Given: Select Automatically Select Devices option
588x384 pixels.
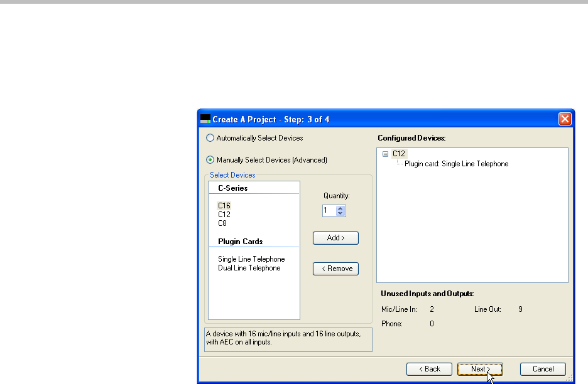Looking at the screenshot, I should [x=210, y=138].
